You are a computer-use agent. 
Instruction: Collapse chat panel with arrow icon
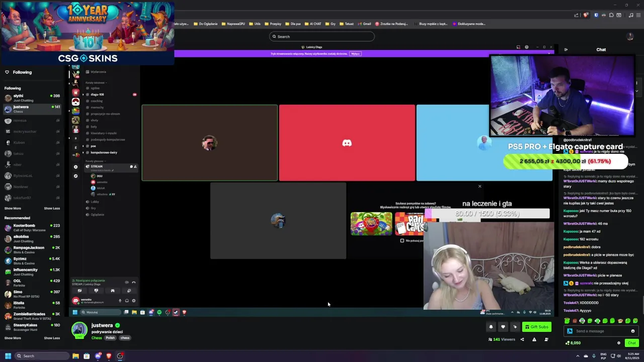(566, 50)
